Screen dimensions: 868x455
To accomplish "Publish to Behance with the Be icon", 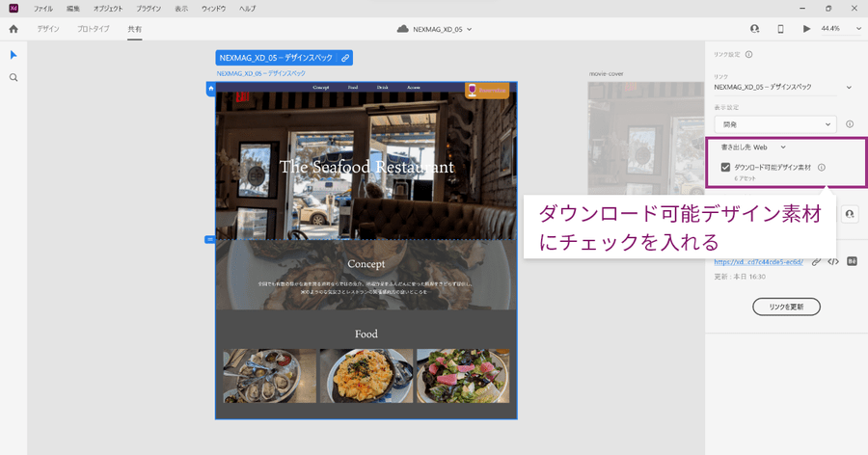I will pos(852,261).
